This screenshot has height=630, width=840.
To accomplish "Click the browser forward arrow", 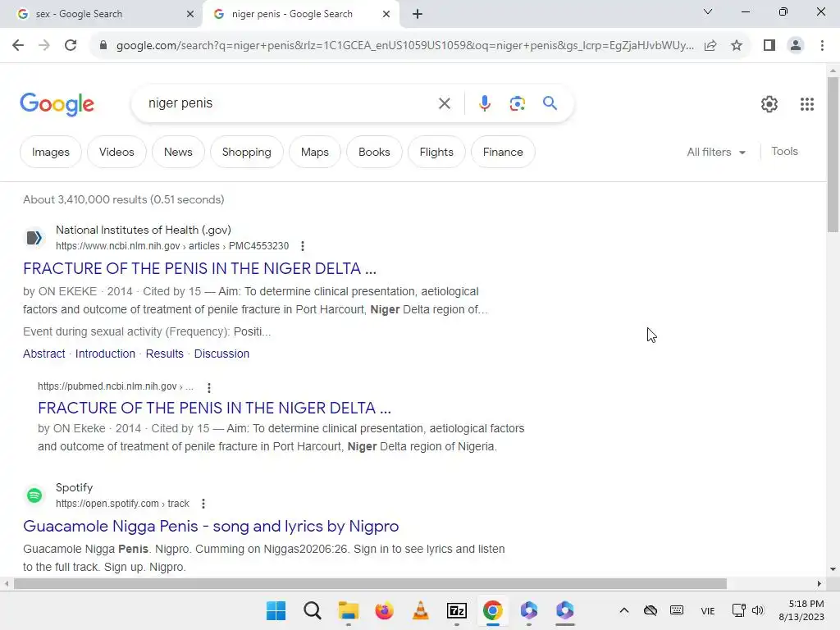I will pyautogui.click(x=44, y=46).
